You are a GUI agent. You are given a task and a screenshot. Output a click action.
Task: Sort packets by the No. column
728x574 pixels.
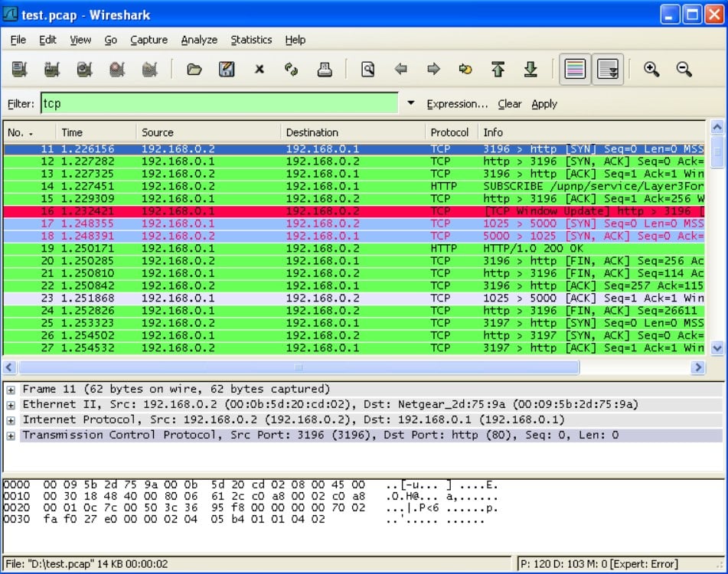pos(30,132)
